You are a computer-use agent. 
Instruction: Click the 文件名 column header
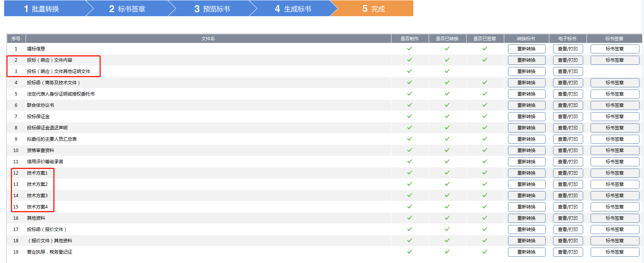click(208, 39)
